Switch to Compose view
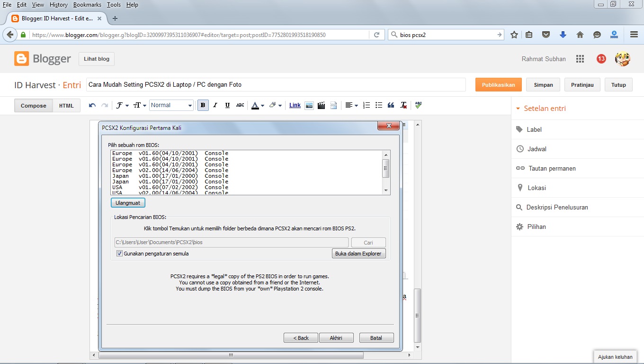Image resolution: width=644 pixels, height=364 pixels. [34, 106]
